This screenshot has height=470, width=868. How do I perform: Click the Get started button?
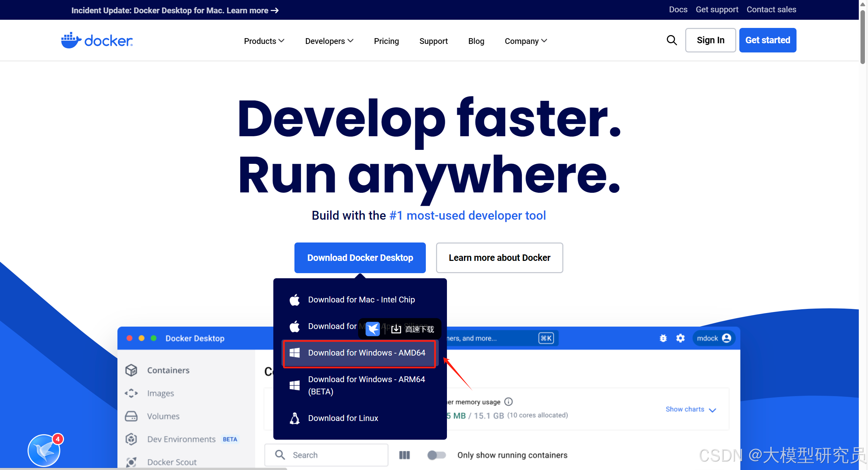point(767,40)
